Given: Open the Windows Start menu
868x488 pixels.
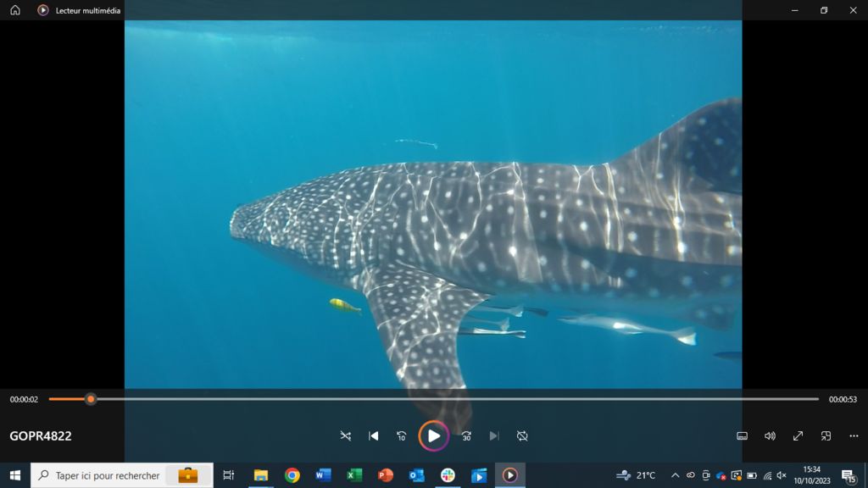Looking at the screenshot, I should (14, 475).
